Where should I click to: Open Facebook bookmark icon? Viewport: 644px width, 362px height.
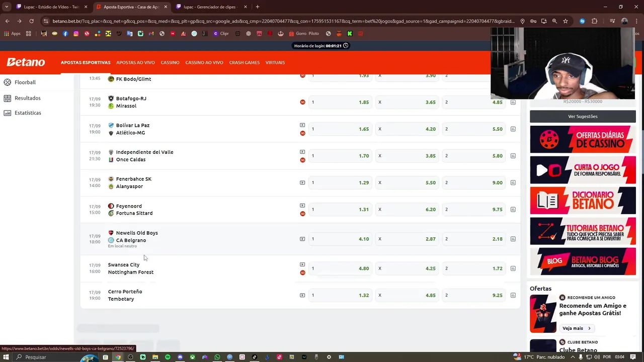coord(65,34)
